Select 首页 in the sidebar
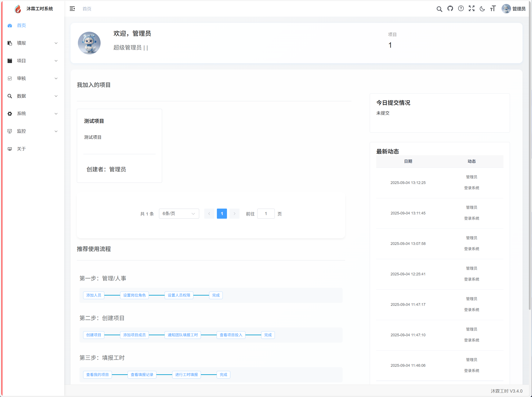This screenshot has height=397, width=532. pos(21,25)
